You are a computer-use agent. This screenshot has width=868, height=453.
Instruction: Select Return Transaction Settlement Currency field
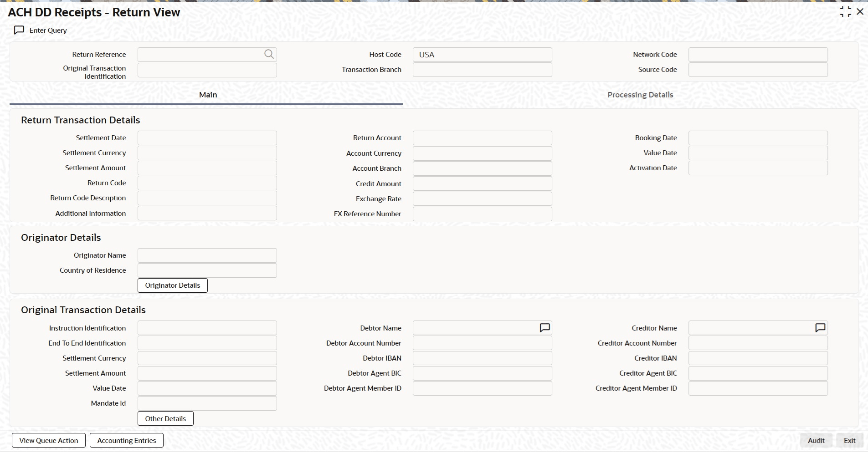(207, 153)
